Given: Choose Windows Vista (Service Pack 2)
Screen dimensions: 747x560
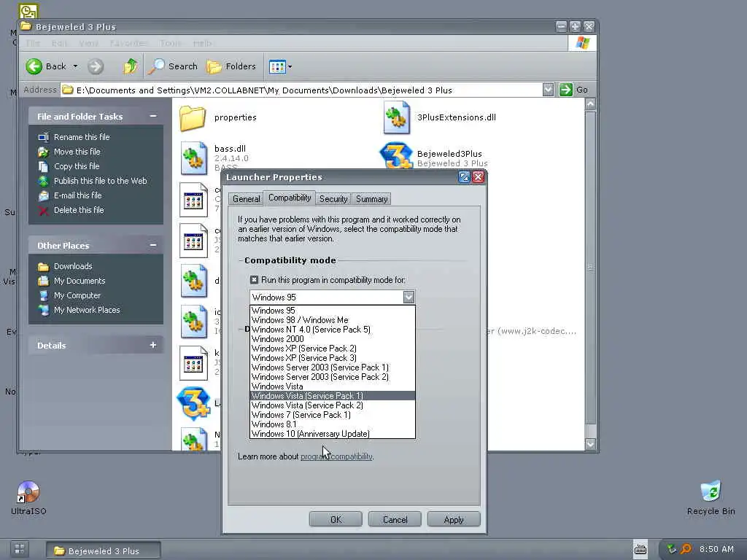Looking at the screenshot, I should click(x=333, y=405).
